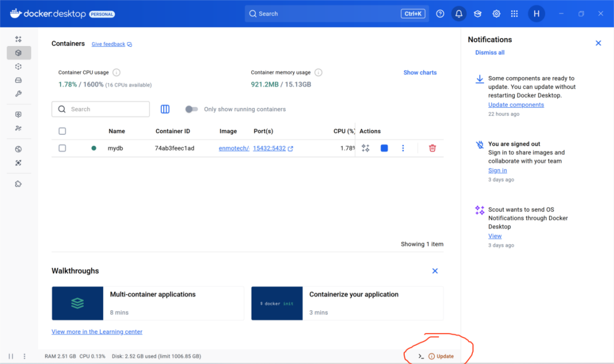Toggle the notifications bell icon
Viewport: 614px width, 364px height.
[x=459, y=14]
